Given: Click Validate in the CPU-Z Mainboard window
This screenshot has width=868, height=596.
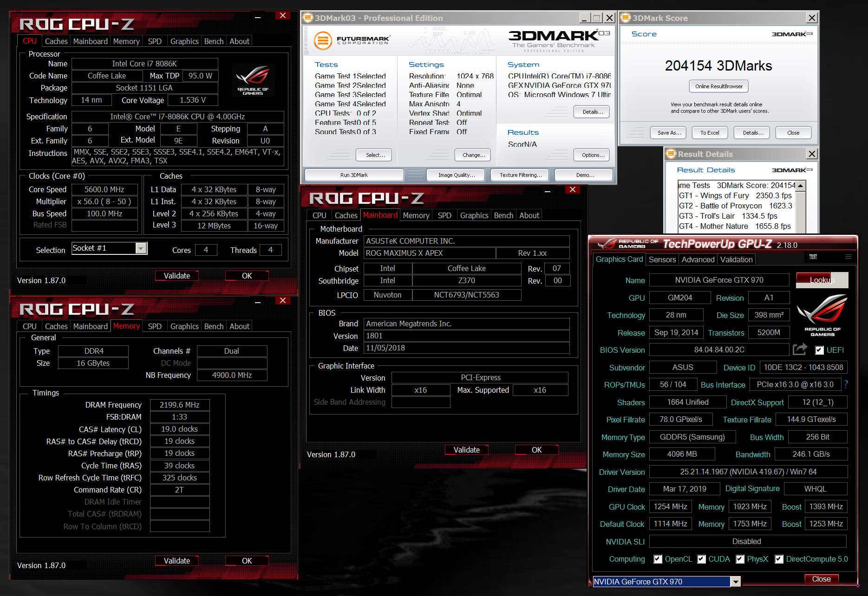Looking at the screenshot, I should coord(466,450).
